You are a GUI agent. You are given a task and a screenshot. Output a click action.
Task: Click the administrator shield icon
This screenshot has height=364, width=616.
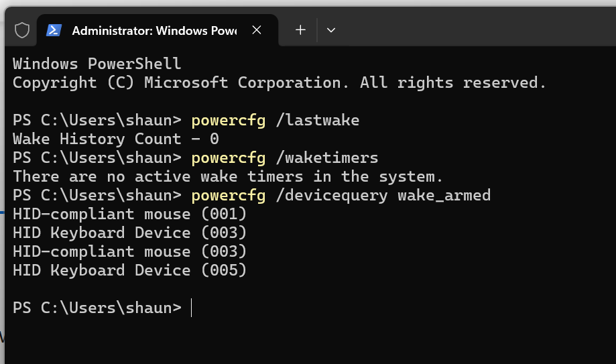(x=22, y=30)
